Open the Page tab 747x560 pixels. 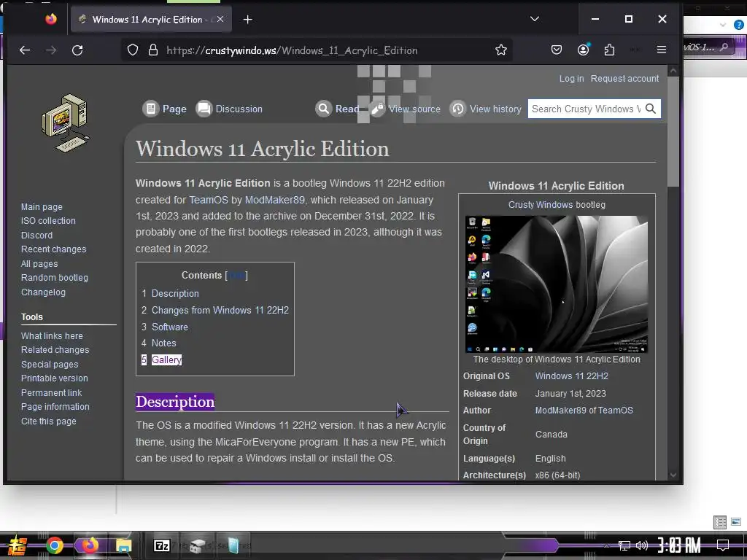point(164,109)
